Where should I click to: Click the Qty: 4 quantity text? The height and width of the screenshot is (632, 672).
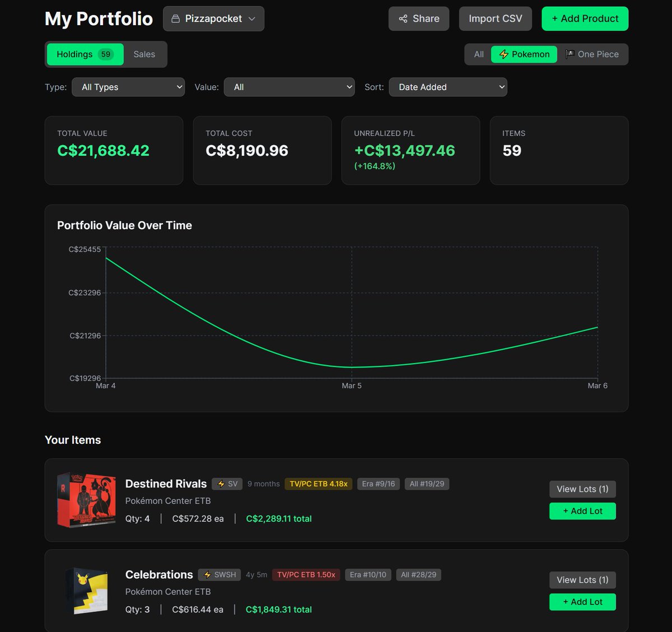coord(137,519)
